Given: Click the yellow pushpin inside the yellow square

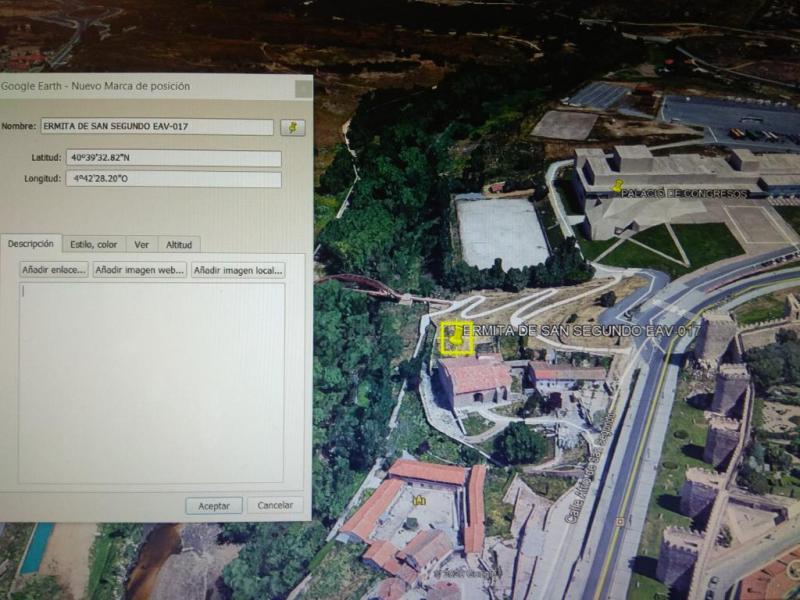Looking at the screenshot, I should (x=457, y=338).
